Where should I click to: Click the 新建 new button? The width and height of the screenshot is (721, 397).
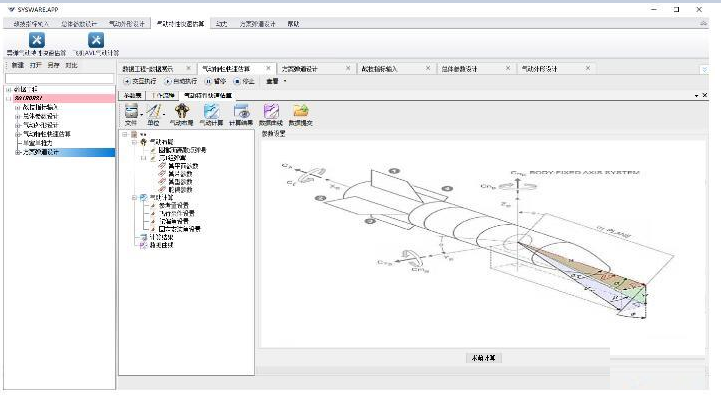point(17,65)
